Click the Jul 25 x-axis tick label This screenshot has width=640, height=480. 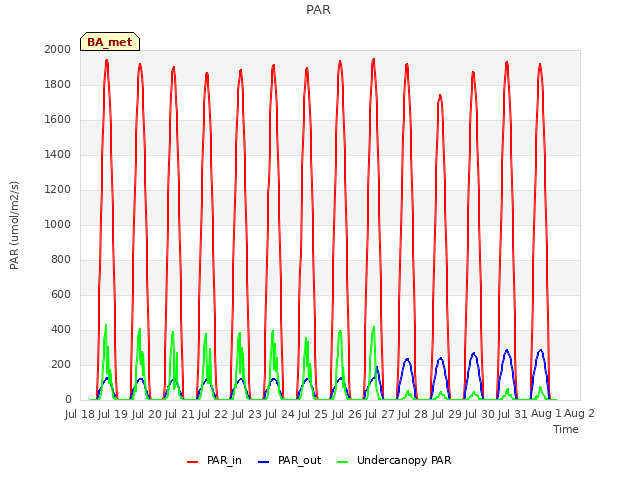click(313, 414)
